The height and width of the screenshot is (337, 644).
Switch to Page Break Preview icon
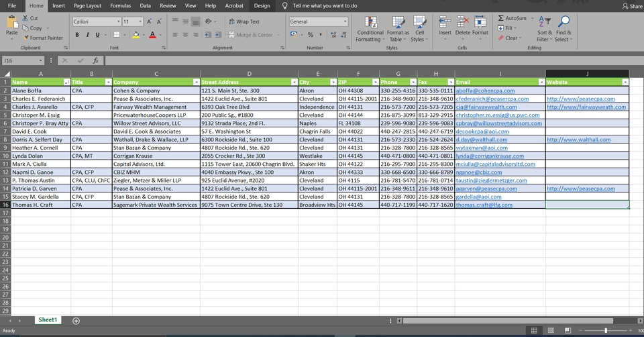tap(568, 330)
